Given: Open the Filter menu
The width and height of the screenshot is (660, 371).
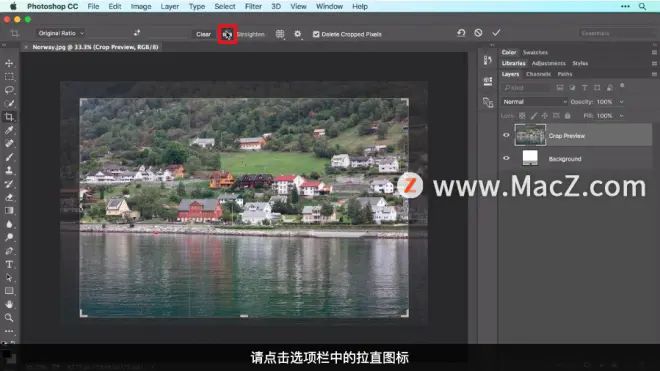Looking at the screenshot, I should [253, 6].
